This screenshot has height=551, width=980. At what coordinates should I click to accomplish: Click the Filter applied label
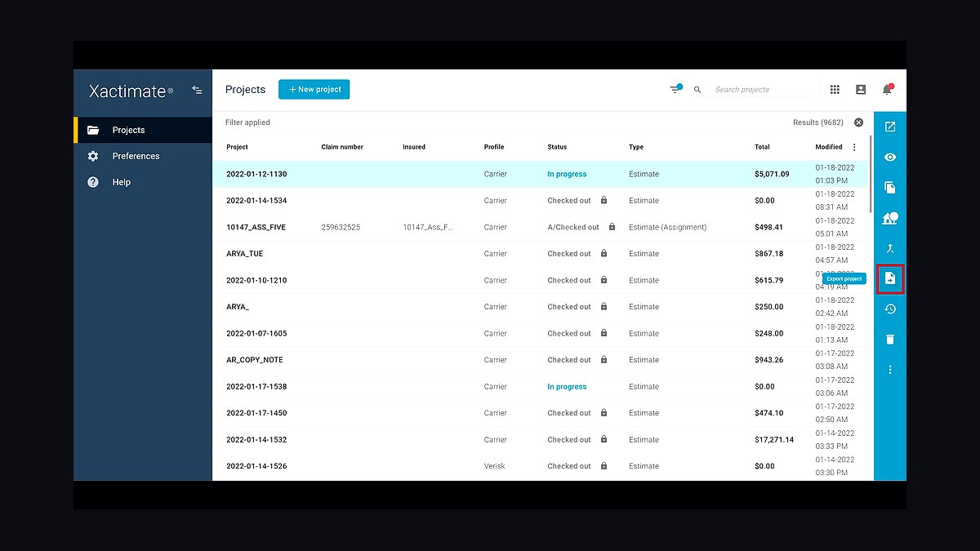(247, 122)
